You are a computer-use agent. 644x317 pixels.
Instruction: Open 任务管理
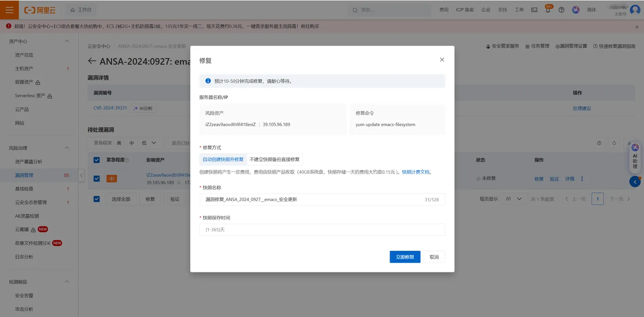coord(537,46)
